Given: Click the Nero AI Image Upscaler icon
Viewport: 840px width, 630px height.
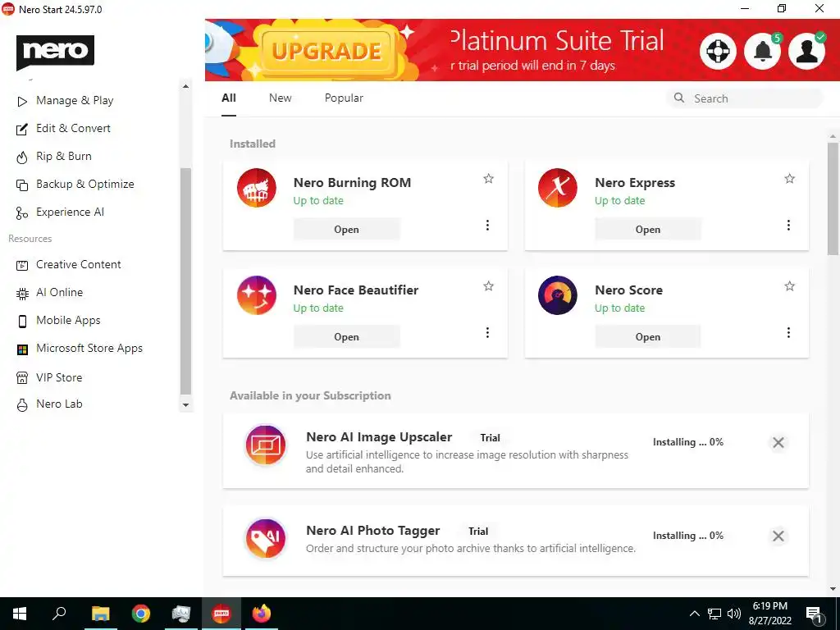Looking at the screenshot, I should pos(266,445).
